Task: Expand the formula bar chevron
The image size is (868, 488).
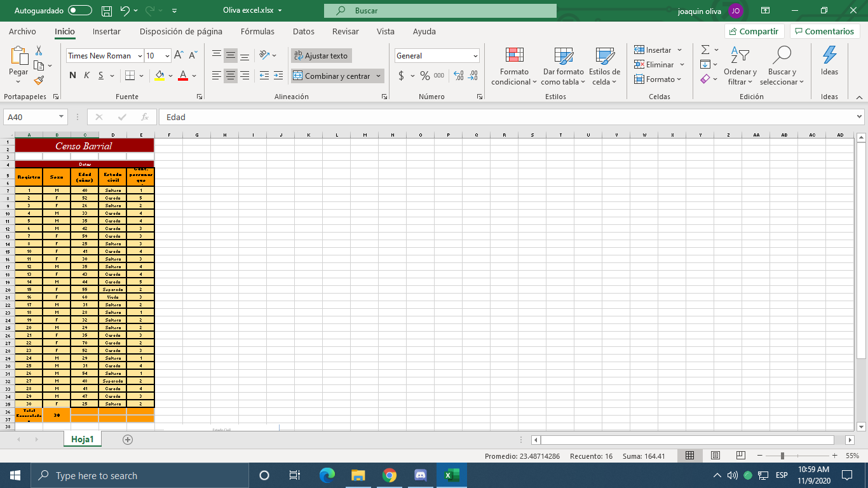Action: coord(860,117)
